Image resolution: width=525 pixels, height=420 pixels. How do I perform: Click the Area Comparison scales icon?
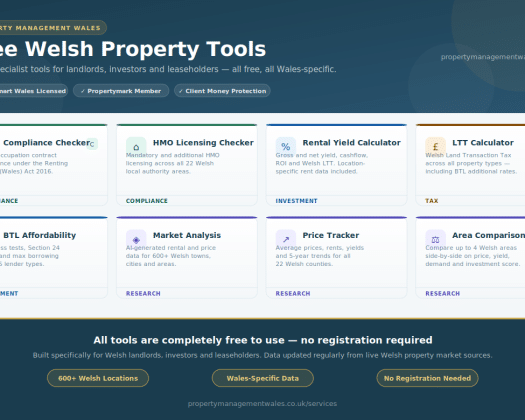pos(435,240)
